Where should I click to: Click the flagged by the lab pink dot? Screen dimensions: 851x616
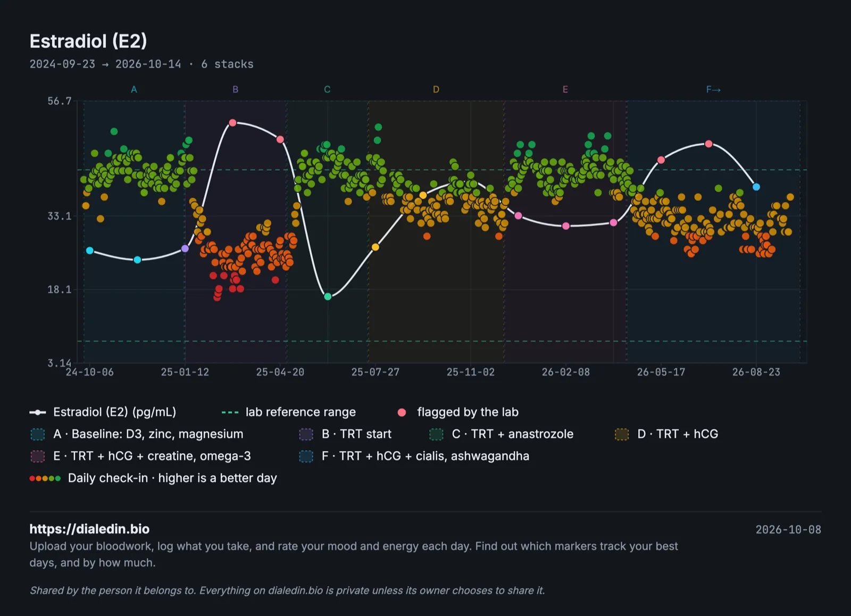402,412
